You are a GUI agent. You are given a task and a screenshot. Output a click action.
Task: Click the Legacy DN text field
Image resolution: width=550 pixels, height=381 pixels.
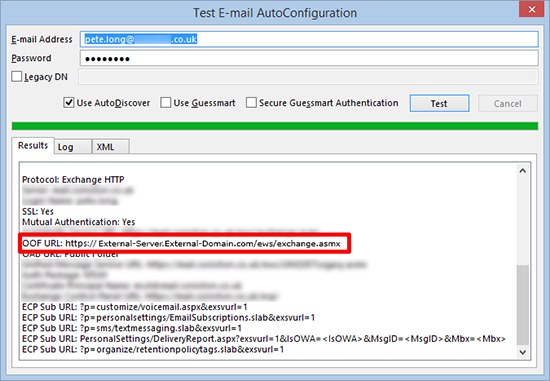(308, 77)
